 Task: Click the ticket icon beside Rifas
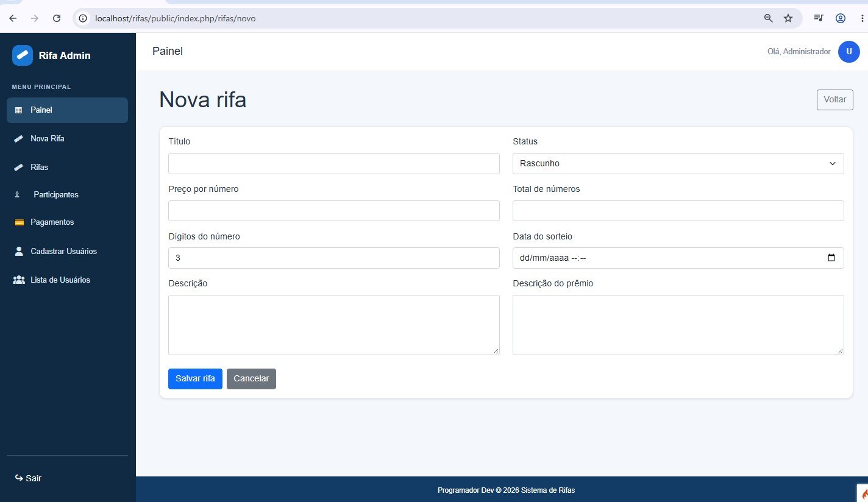(18, 168)
